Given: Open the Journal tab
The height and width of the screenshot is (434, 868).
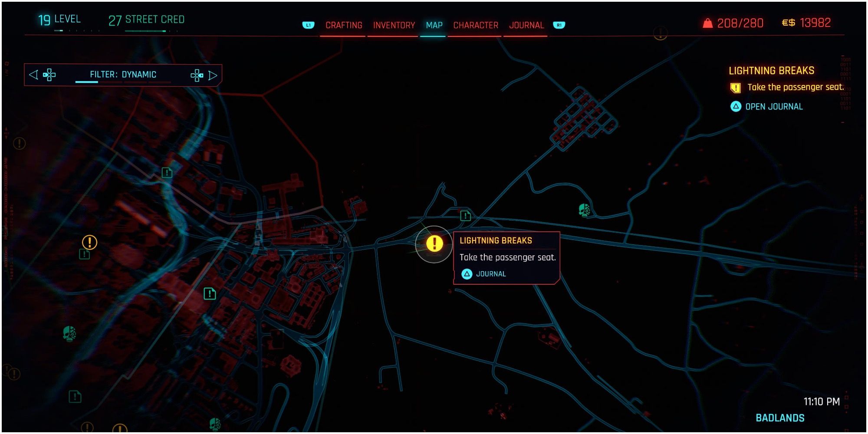Looking at the screenshot, I should point(526,25).
